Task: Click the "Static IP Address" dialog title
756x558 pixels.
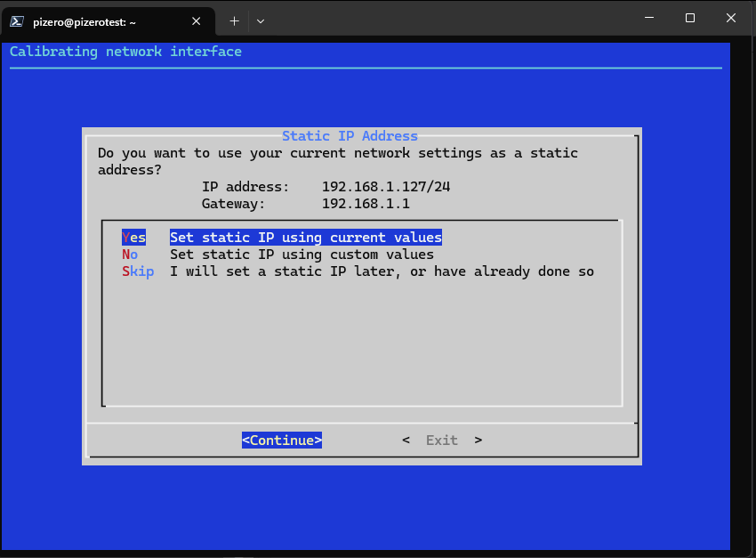Action: 350,136
